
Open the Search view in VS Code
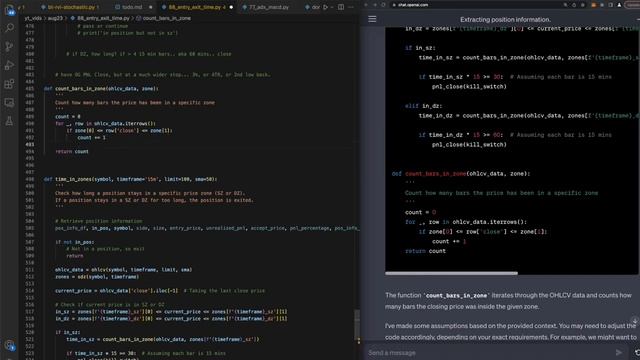coord(9,28)
